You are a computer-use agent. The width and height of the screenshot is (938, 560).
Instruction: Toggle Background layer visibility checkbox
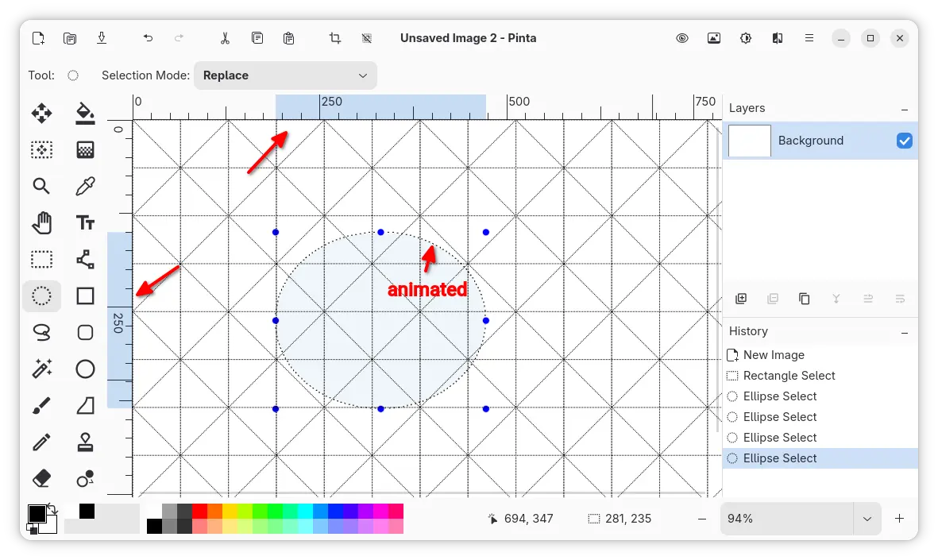pyautogui.click(x=904, y=141)
